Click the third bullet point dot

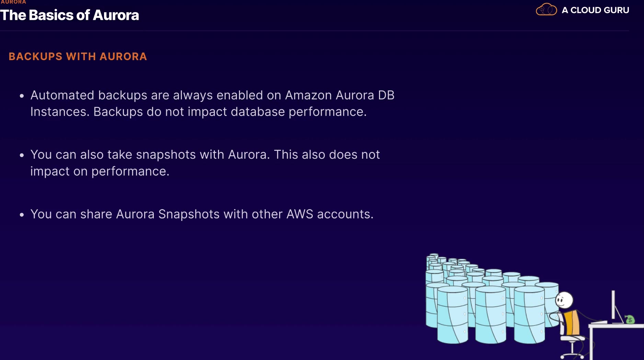22,215
